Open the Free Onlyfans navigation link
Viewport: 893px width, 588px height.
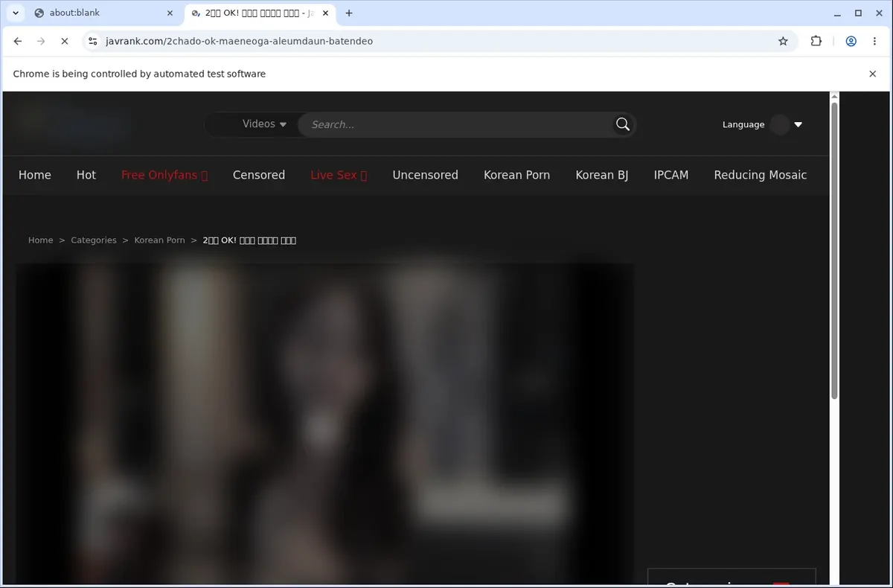click(x=164, y=175)
